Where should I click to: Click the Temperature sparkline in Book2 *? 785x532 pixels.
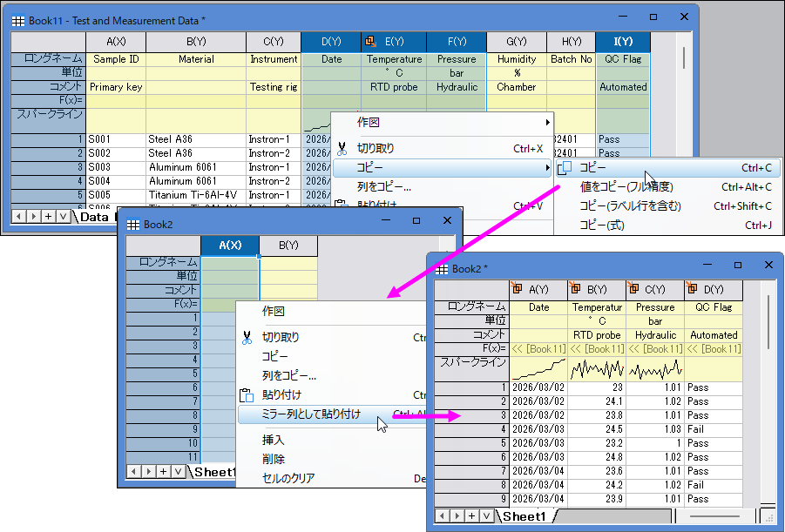[598, 369]
